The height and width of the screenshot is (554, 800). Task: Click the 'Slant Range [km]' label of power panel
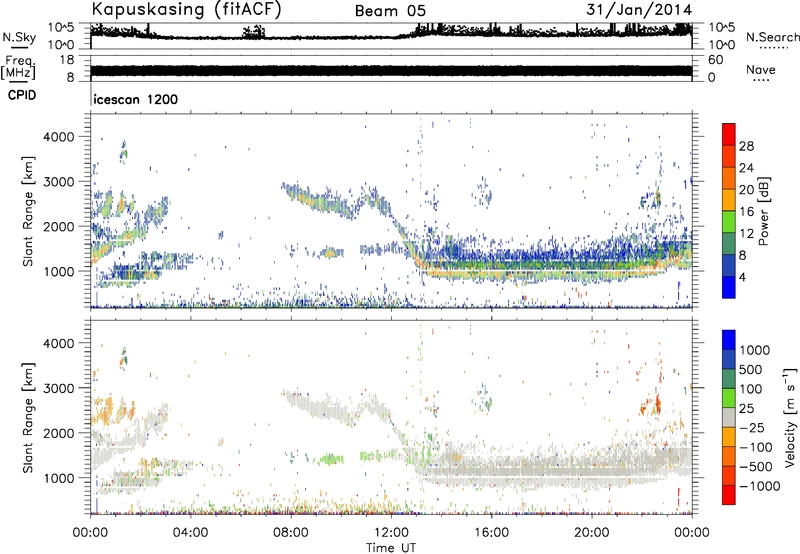(28, 211)
